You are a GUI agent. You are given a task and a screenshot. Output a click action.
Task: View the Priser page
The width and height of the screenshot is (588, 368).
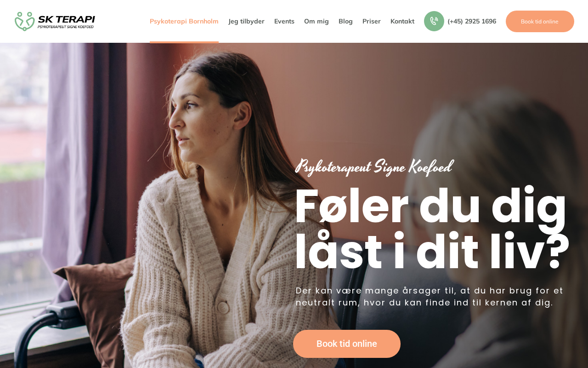(372, 21)
